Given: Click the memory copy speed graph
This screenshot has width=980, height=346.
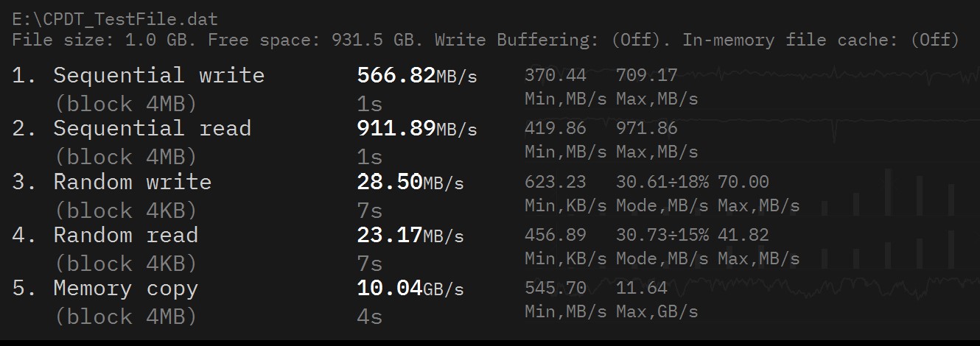Looking at the screenshot, I should (825, 286).
